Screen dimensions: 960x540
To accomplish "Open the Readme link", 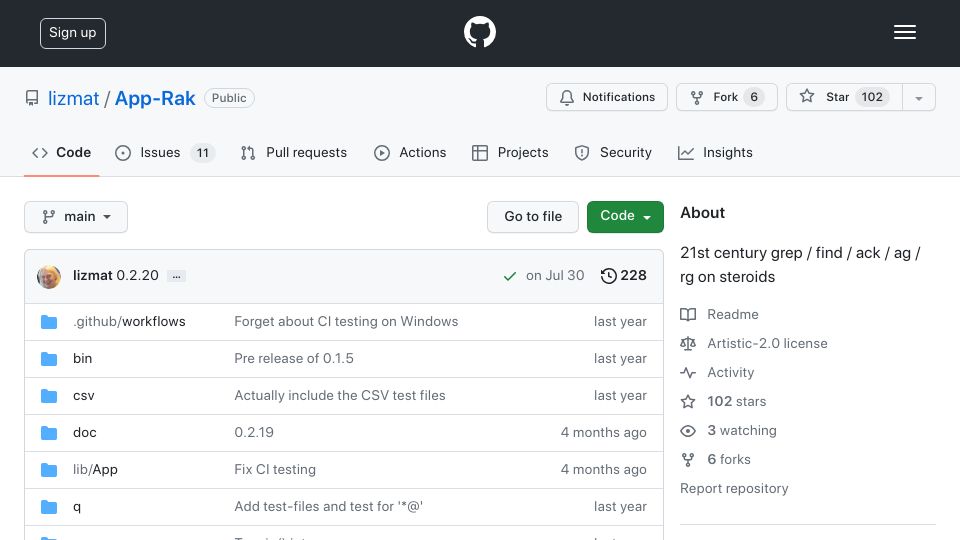I will pos(733,315).
